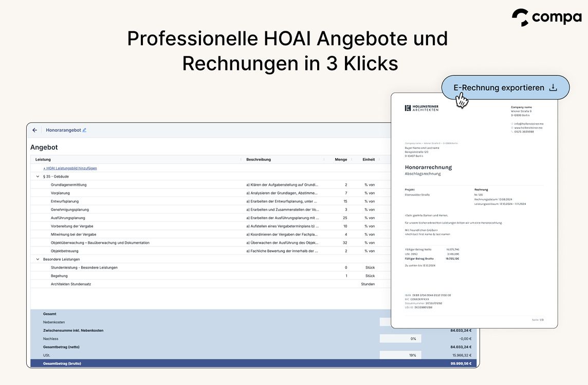
Task: Select the Architekten Stundensatz row
Action: coord(71,284)
